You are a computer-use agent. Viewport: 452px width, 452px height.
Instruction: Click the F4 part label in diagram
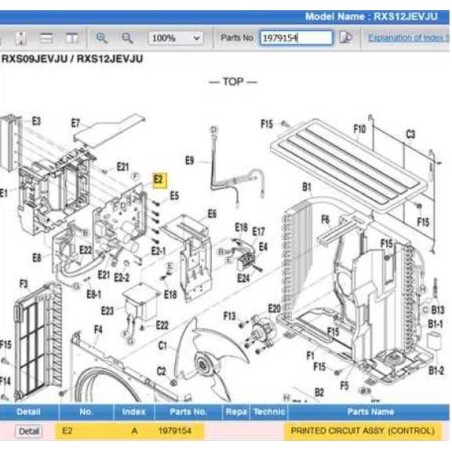[x=98, y=330]
